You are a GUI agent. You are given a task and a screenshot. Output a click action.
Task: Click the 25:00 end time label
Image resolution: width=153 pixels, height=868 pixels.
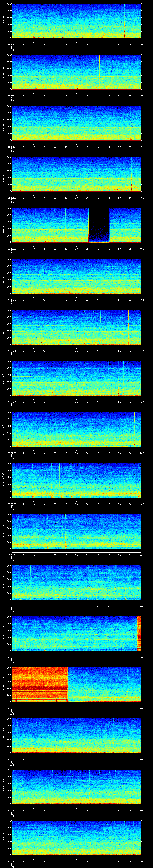(x=141, y=555)
